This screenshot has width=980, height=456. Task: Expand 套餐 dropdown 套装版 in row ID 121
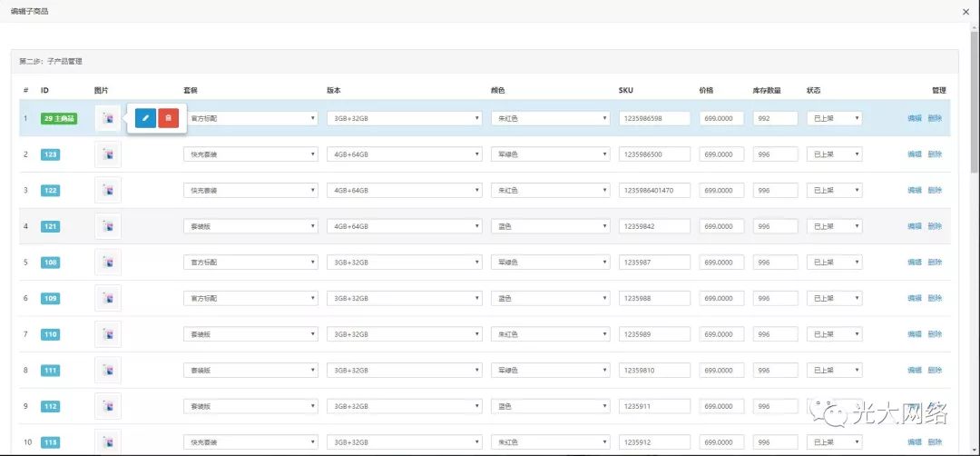pos(250,226)
